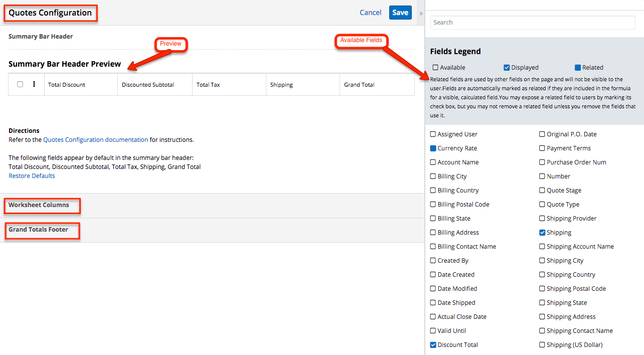
Task: Check the Valid Until field
Action: pos(433,331)
